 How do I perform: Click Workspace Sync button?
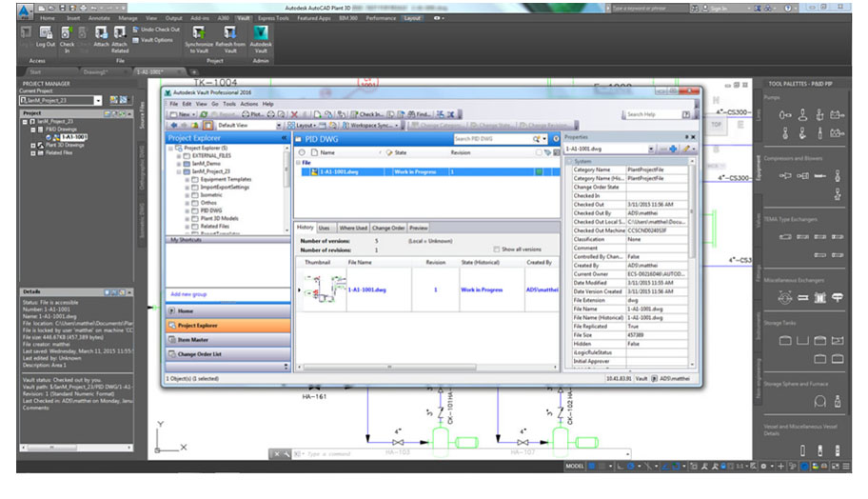(x=370, y=126)
